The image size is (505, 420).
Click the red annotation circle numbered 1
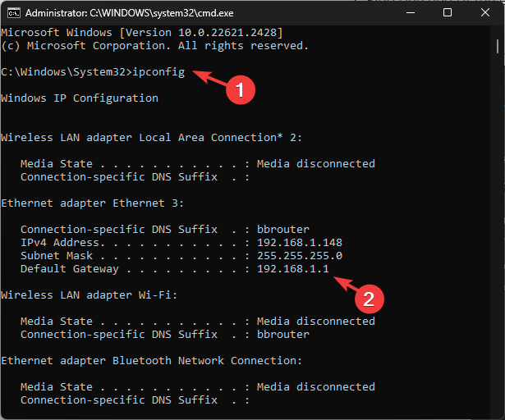(241, 89)
